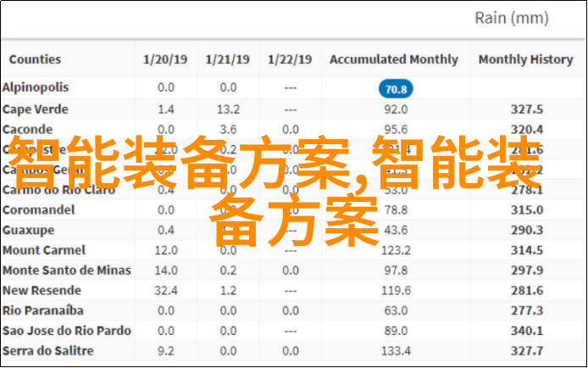This screenshot has width=588, height=368.
Task: Select the Serra do Salitre county name
Action: pos(48,351)
